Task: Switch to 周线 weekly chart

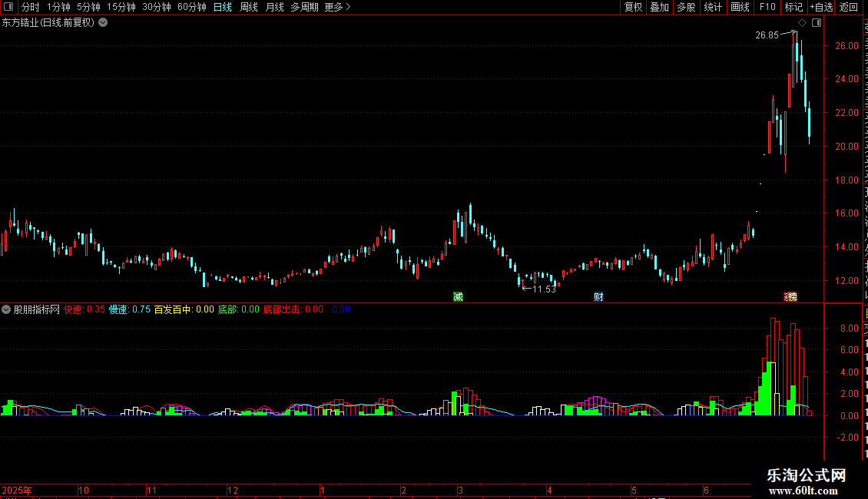Action: 249,7
